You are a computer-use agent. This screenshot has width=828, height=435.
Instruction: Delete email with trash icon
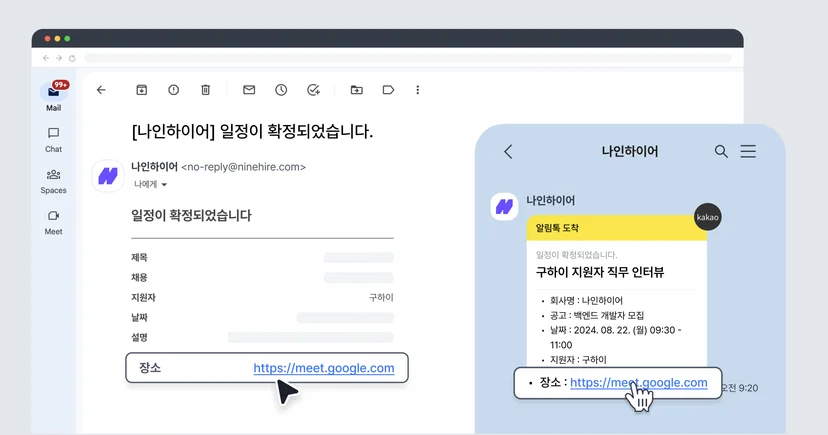click(205, 90)
